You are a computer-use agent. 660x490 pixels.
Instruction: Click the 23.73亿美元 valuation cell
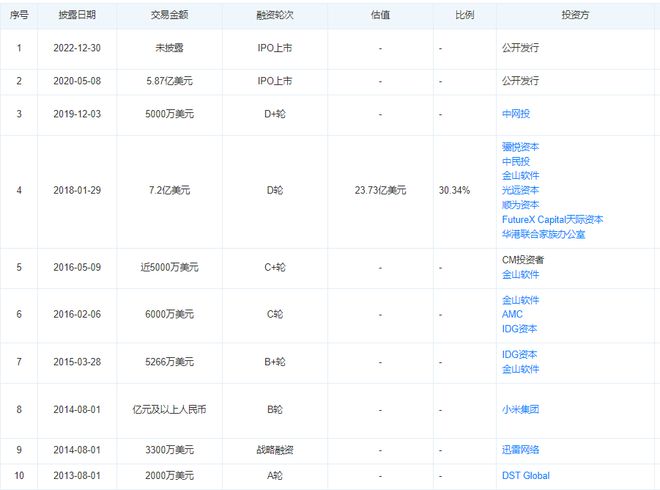click(x=380, y=190)
